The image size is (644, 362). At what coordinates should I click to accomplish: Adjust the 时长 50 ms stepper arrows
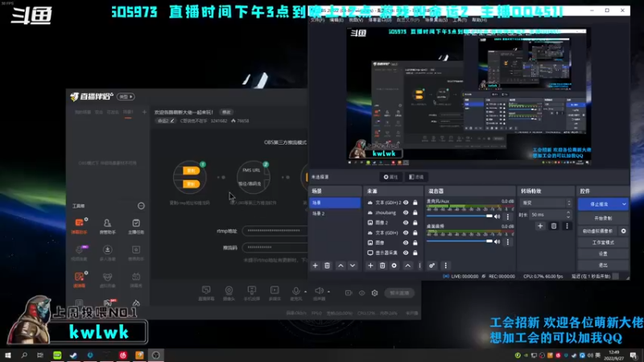[568, 215]
